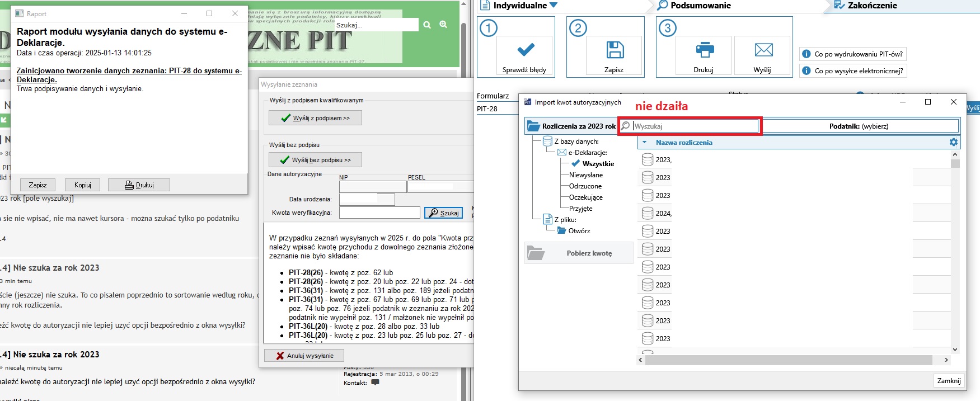Switch to the Zakończenie step tab
Image resolution: width=980 pixels, height=401 pixels.
(x=871, y=6)
